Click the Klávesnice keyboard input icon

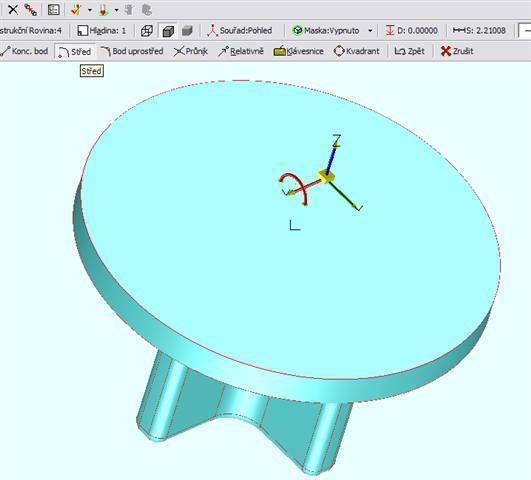[279, 51]
